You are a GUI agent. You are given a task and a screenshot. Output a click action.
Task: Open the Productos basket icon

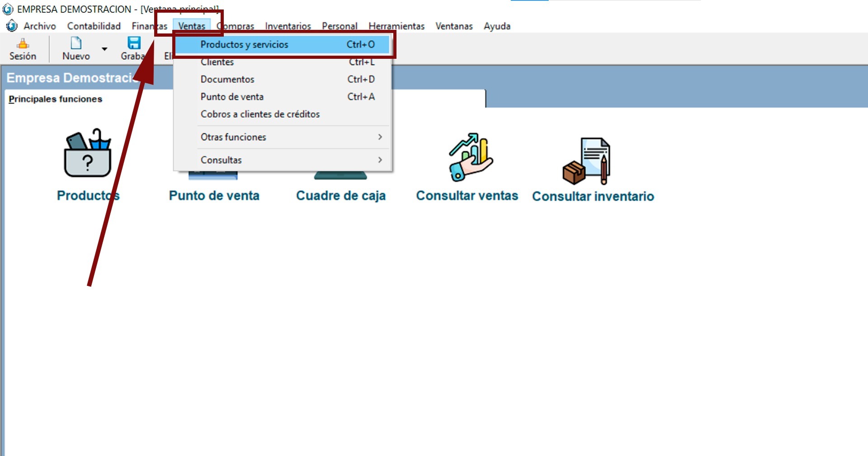point(88,154)
